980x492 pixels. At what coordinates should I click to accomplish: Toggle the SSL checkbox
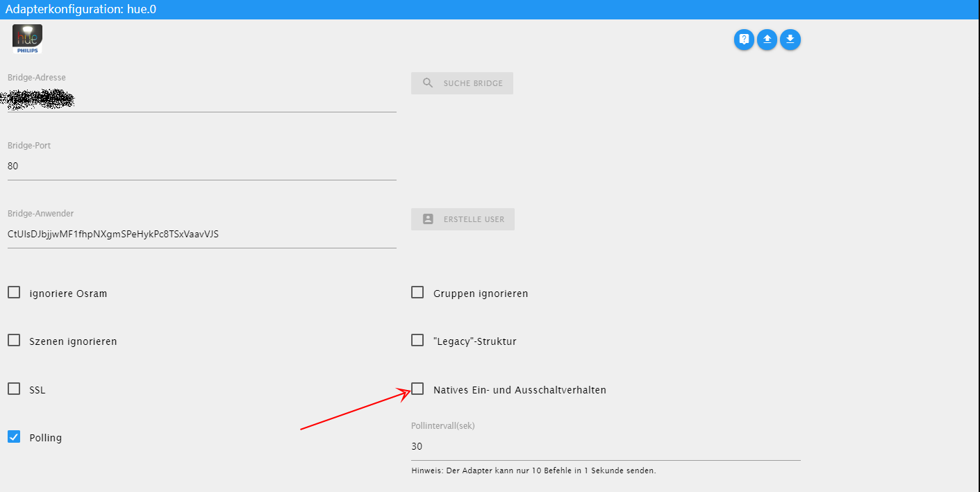tap(14, 389)
